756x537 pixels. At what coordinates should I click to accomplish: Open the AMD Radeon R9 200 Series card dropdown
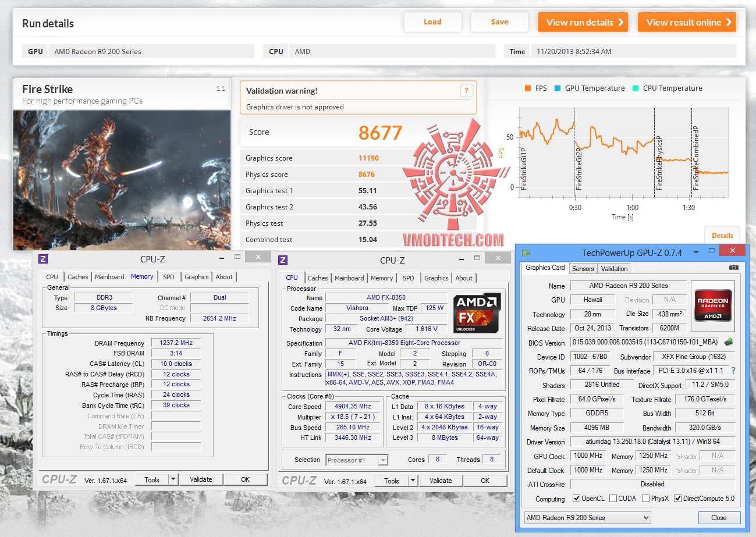(x=587, y=517)
